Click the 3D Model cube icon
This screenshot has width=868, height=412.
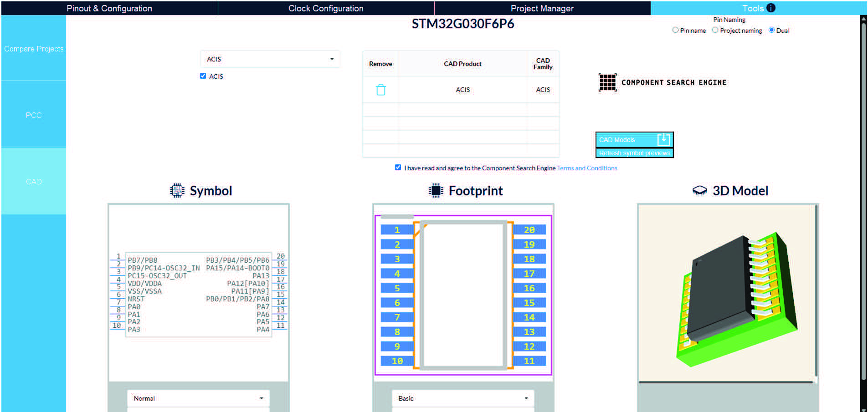(x=699, y=190)
